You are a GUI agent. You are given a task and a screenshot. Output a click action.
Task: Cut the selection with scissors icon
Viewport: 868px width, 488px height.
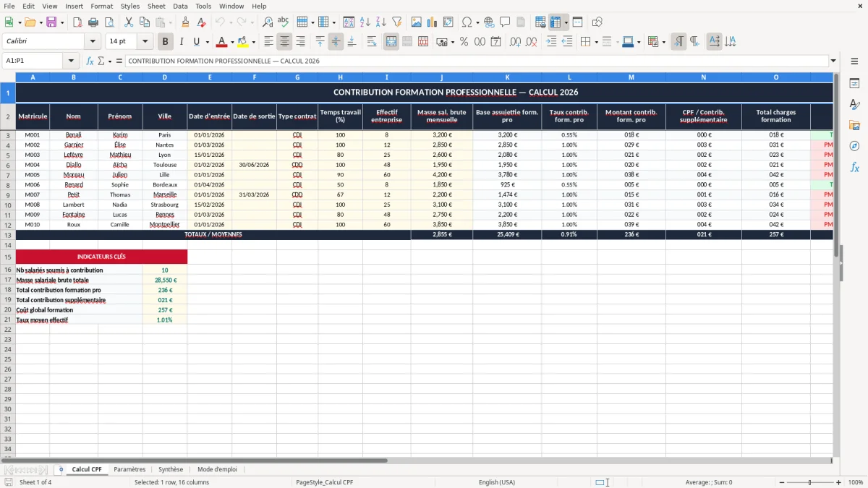129,22
